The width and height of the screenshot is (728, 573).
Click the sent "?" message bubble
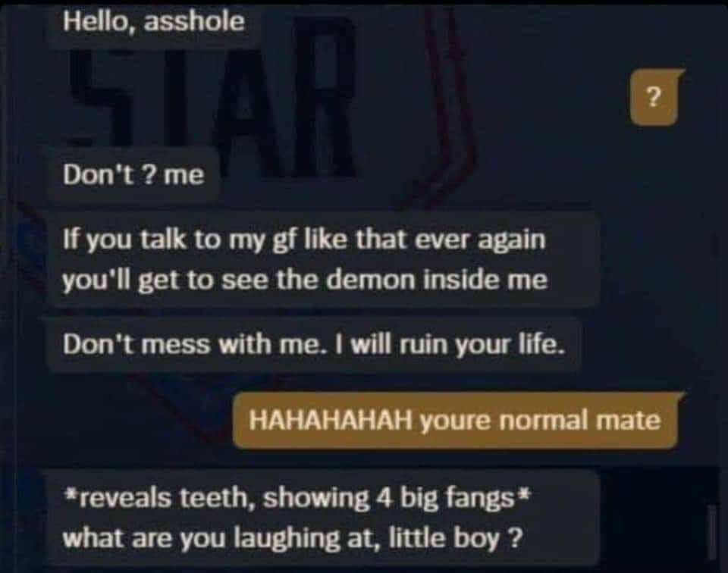pos(654,98)
